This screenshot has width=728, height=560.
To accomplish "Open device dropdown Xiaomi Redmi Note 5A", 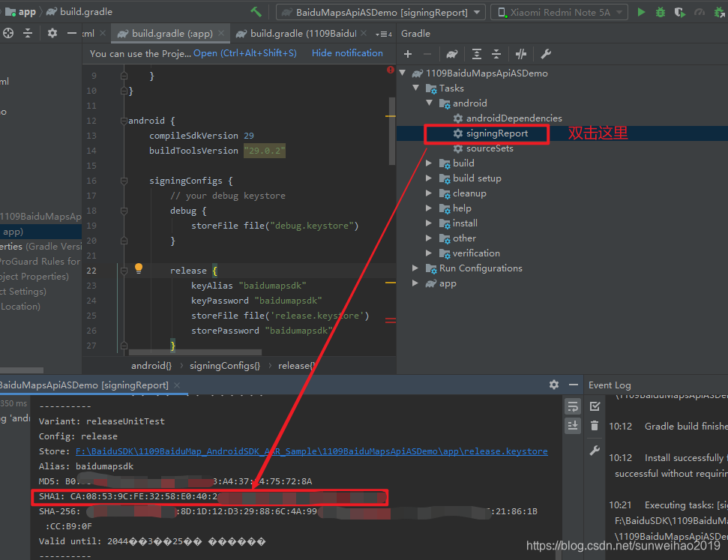I will point(559,12).
